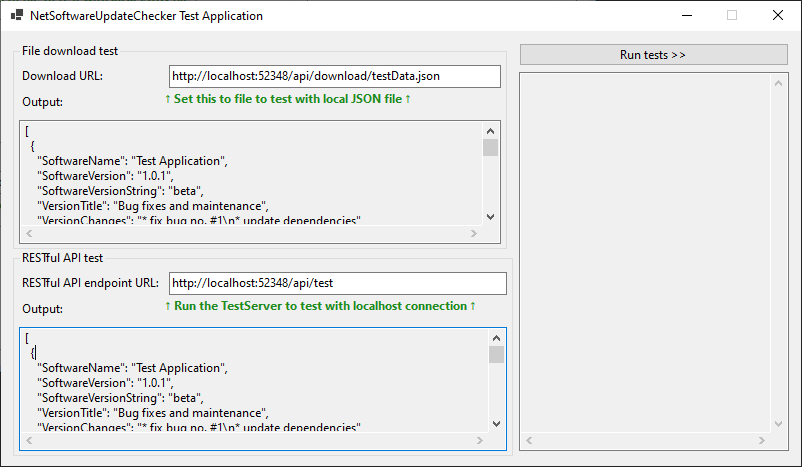Click down arrow of file download output scrollbar
The height and width of the screenshot is (467, 802).
pyautogui.click(x=491, y=217)
